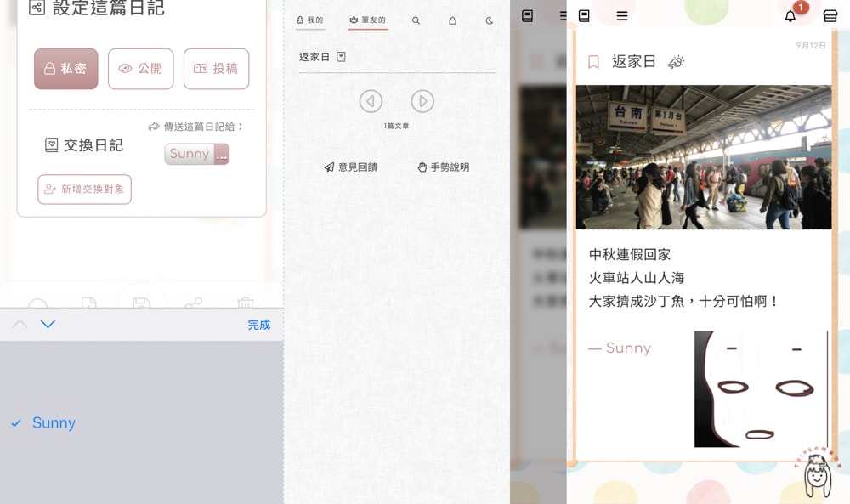The height and width of the screenshot is (504, 850).
Task: Set the diary to 公開
Action: tap(140, 69)
